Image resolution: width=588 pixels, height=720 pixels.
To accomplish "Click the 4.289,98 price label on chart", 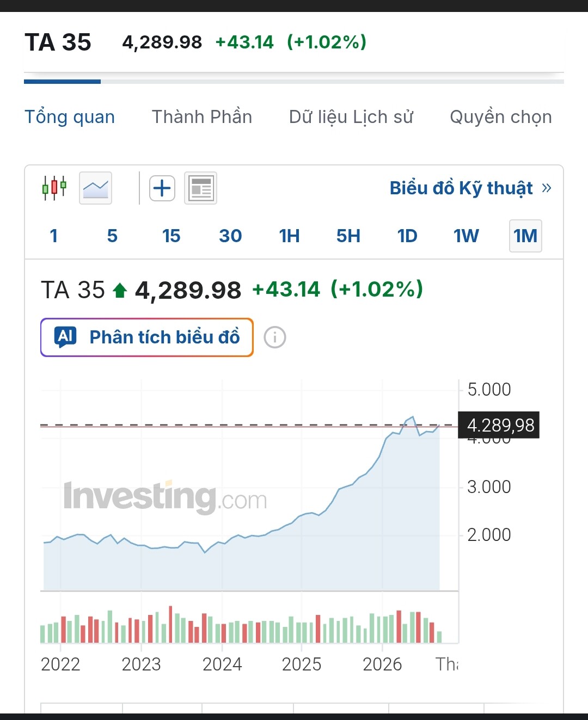I will pyautogui.click(x=499, y=425).
